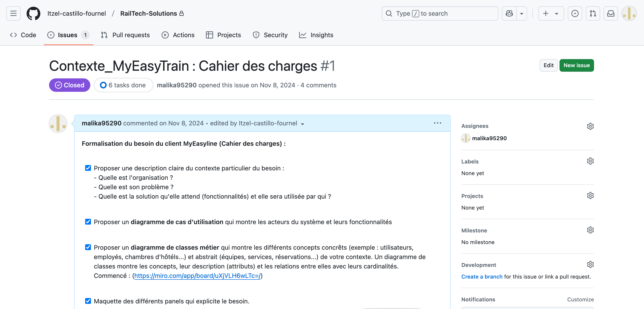Toggle checkbox 'diagramme de cas d'utilisation'
The width and height of the screenshot is (644, 309).
click(88, 222)
